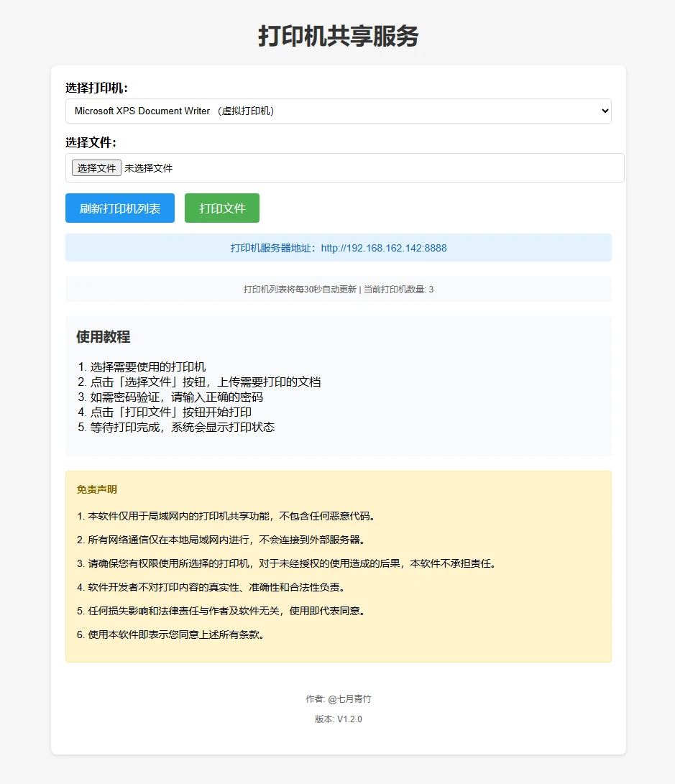Click the 打印机共享服务 page title

pos(337,36)
